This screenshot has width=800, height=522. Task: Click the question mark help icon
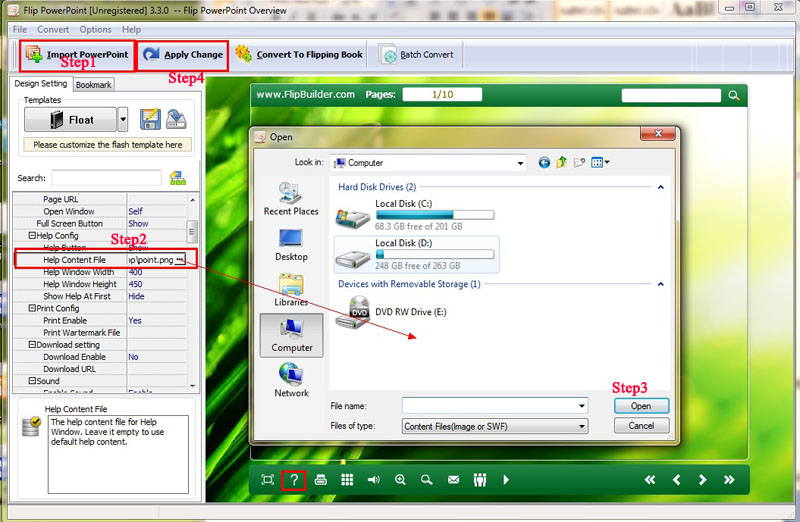294,480
